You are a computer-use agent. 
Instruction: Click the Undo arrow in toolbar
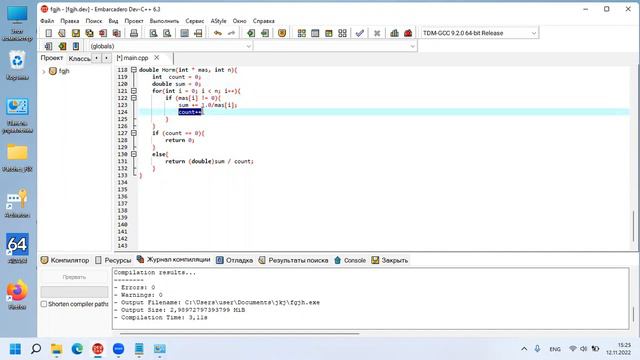(x=218, y=33)
